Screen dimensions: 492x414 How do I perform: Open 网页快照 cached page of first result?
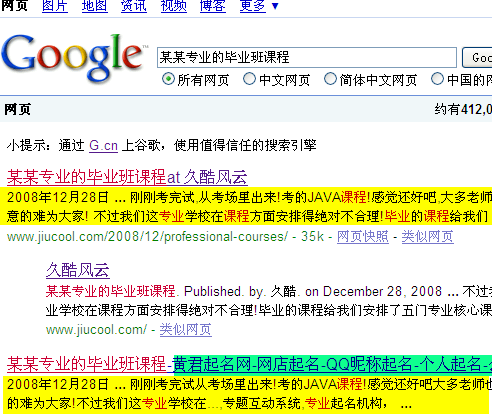(363, 237)
